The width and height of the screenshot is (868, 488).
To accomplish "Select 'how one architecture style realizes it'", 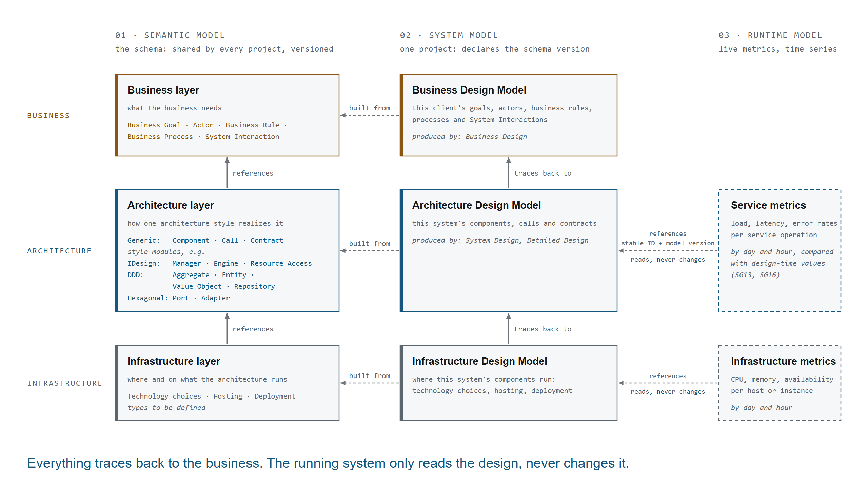I will tap(205, 223).
